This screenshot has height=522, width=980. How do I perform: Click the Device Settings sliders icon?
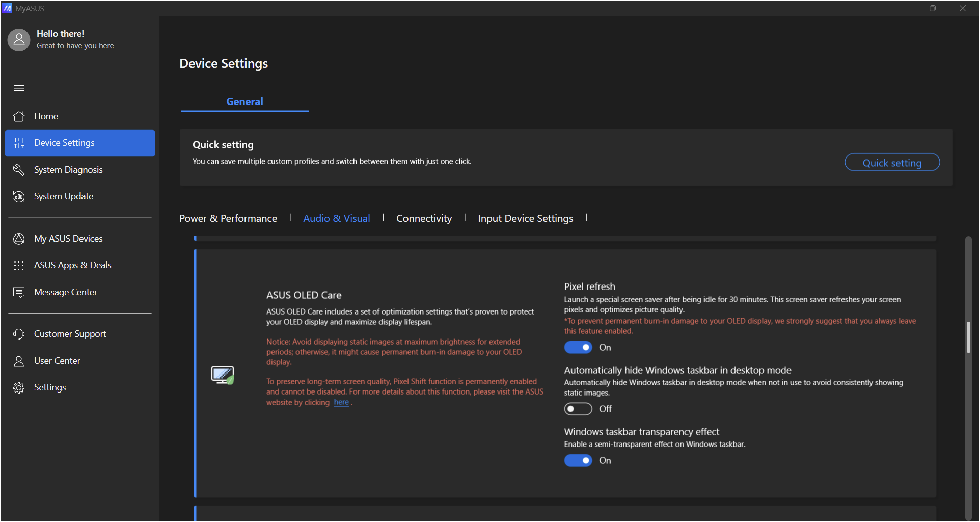tap(19, 143)
